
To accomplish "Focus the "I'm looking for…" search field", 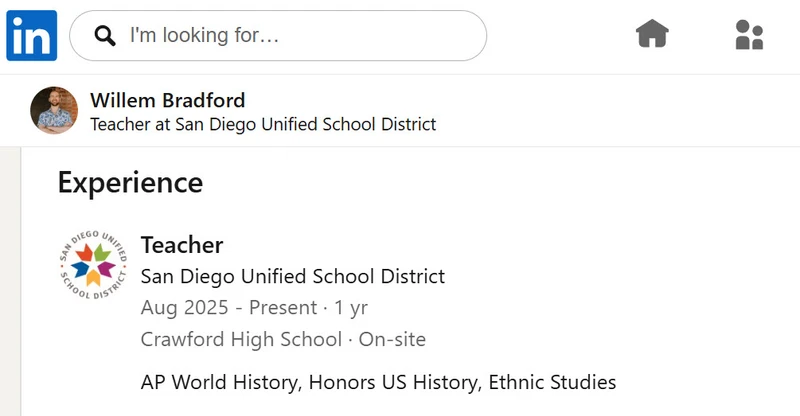I will click(x=278, y=36).
